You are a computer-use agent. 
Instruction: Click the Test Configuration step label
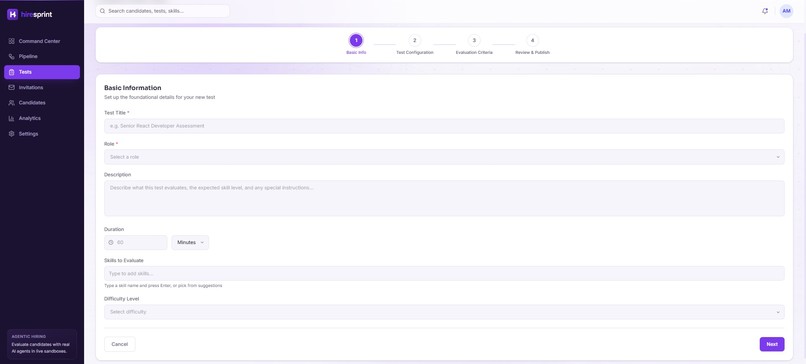tap(415, 52)
